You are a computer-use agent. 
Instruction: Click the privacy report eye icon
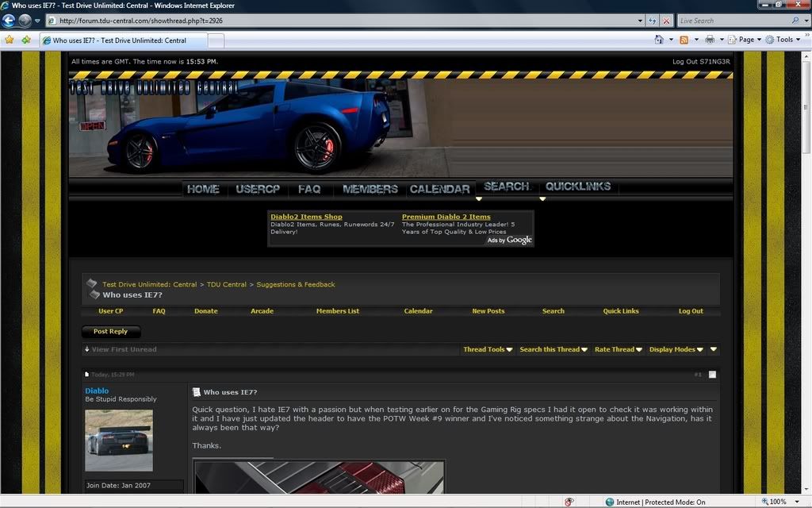tap(569, 502)
